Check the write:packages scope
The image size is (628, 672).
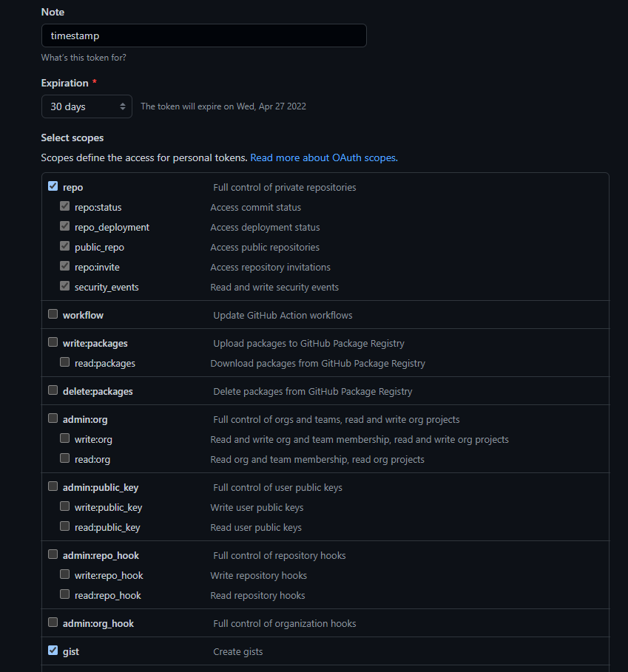click(x=53, y=342)
